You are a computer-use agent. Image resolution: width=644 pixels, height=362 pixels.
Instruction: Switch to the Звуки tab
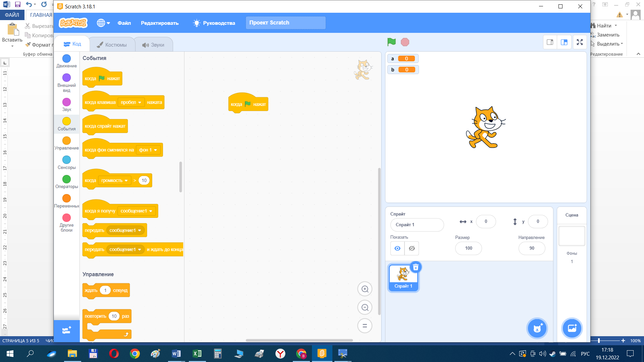pyautogui.click(x=153, y=45)
